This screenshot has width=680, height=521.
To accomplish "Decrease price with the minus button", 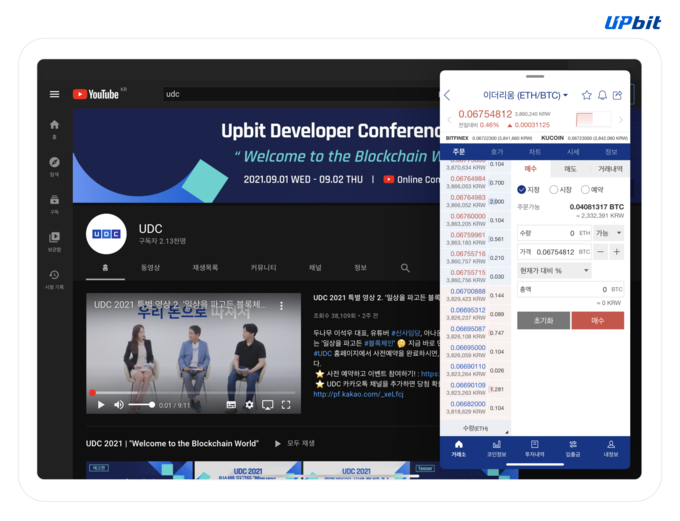I will click(x=600, y=252).
